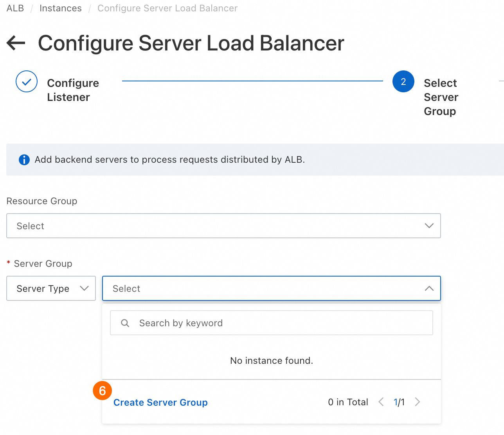Select the Select Server Group step
This screenshot has height=435, width=504.
(441, 97)
